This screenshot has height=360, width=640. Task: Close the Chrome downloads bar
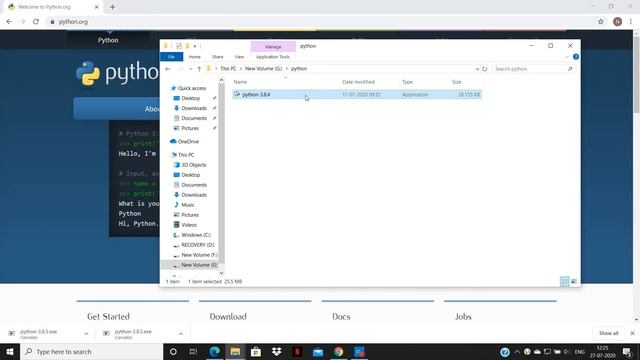[x=632, y=333]
